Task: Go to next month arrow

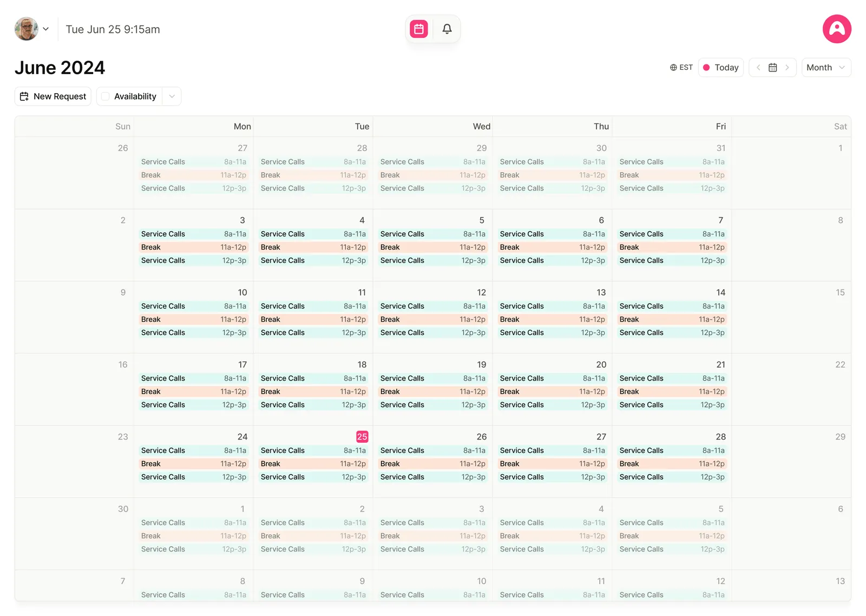Action: tap(787, 68)
